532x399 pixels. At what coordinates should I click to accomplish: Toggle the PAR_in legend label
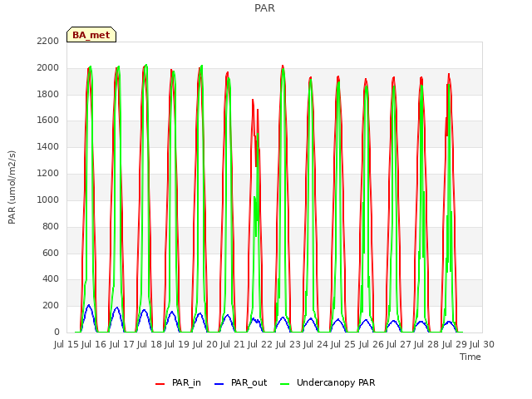[x=186, y=382]
